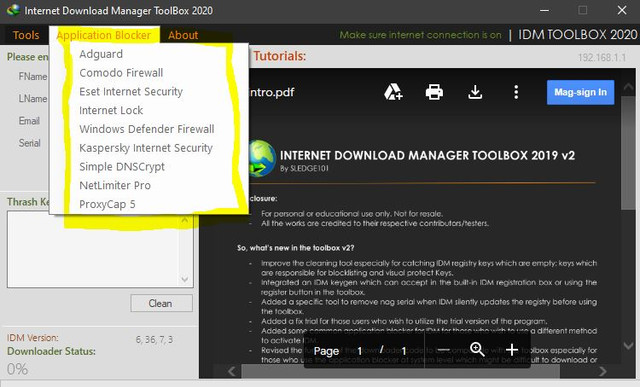Click the IDM ToolBox title bar icon
Screen dimensions: 640x387
click(x=13, y=10)
